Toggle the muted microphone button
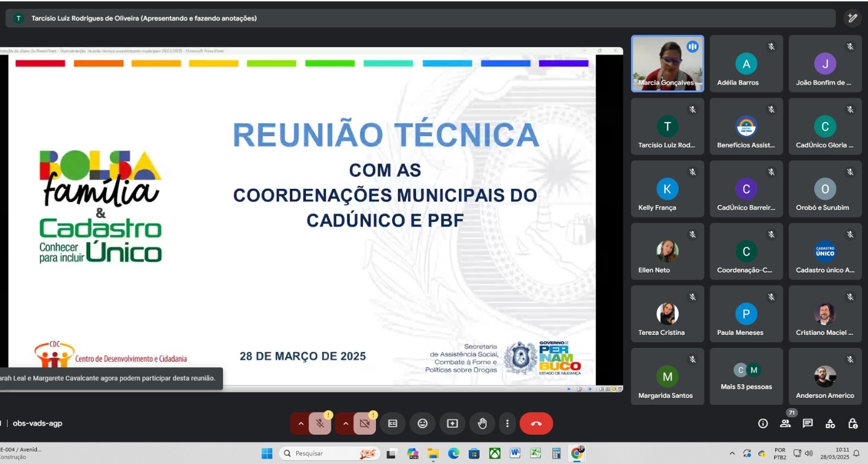The width and height of the screenshot is (868, 464). (x=320, y=424)
